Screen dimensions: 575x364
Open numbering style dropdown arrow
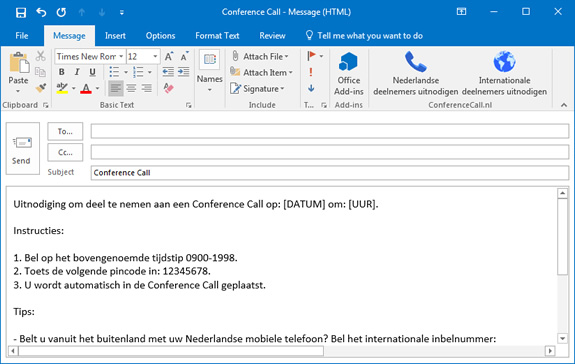tap(150, 72)
